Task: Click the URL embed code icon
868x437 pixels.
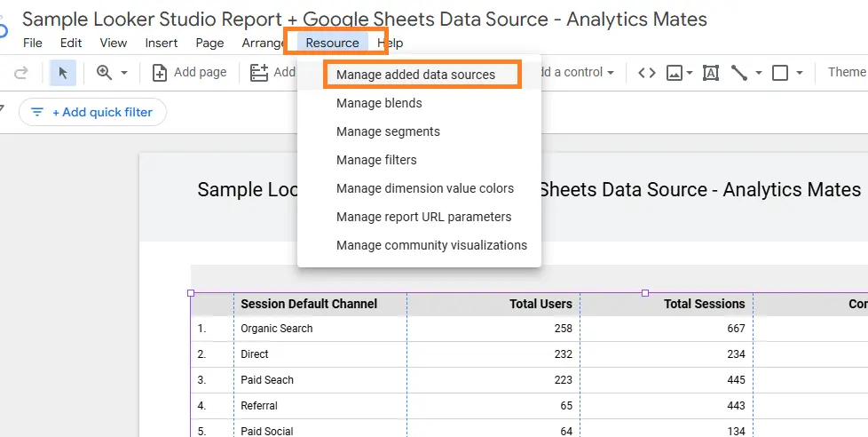Action: point(647,73)
